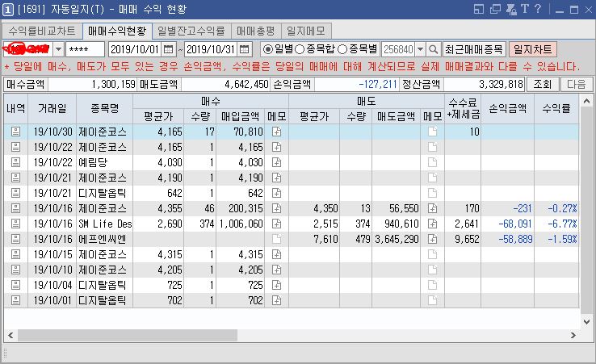596x364 pixels.
Task: Click the 3,645,290 sell amount cell
Action: point(397,239)
